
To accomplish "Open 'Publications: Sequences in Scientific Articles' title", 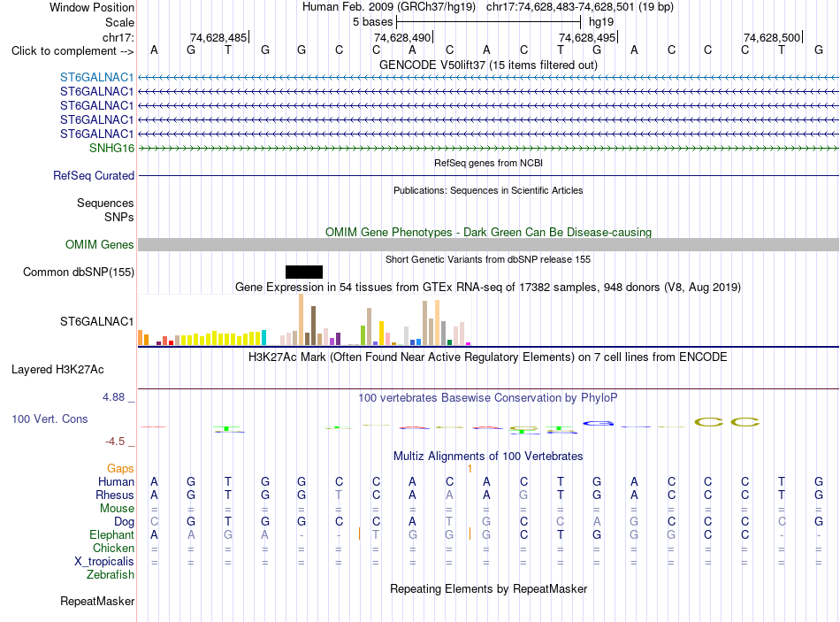I will (488, 190).
